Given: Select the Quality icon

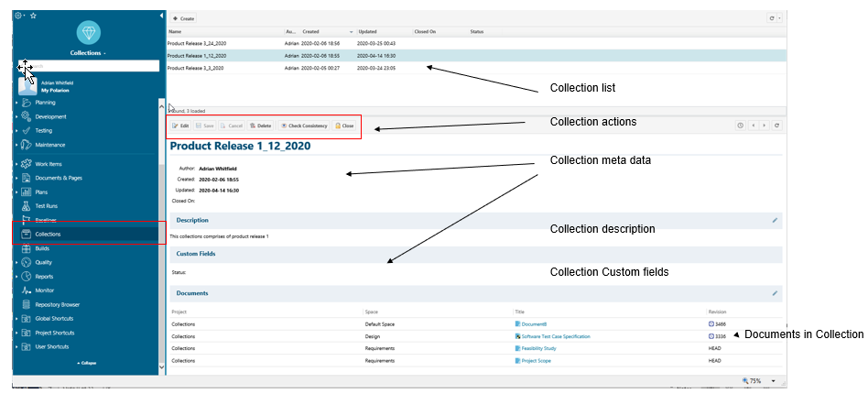Looking at the screenshot, I should (26, 262).
